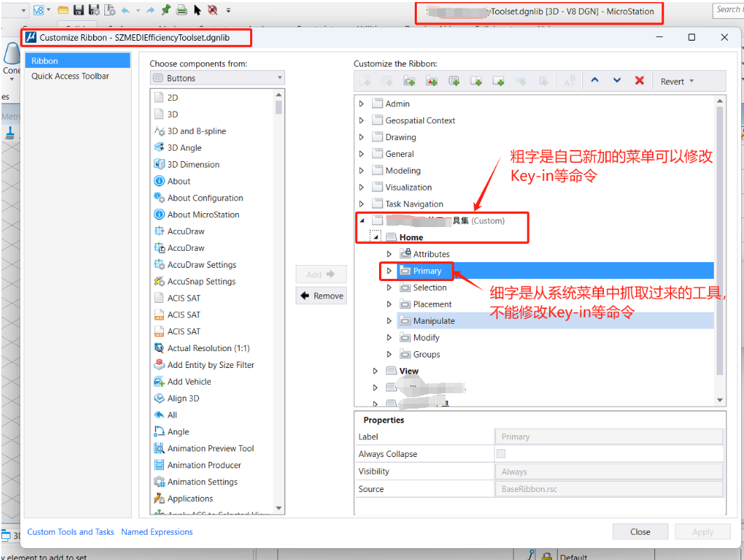
Task: Open the Customize Quick Access Toolbar arrow
Action: tap(228, 10)
